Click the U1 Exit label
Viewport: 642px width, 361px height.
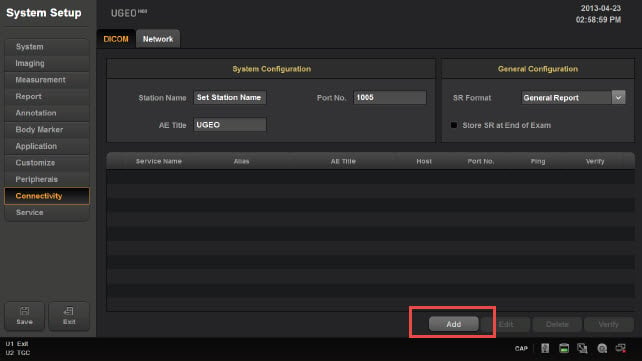click(17, 343)
